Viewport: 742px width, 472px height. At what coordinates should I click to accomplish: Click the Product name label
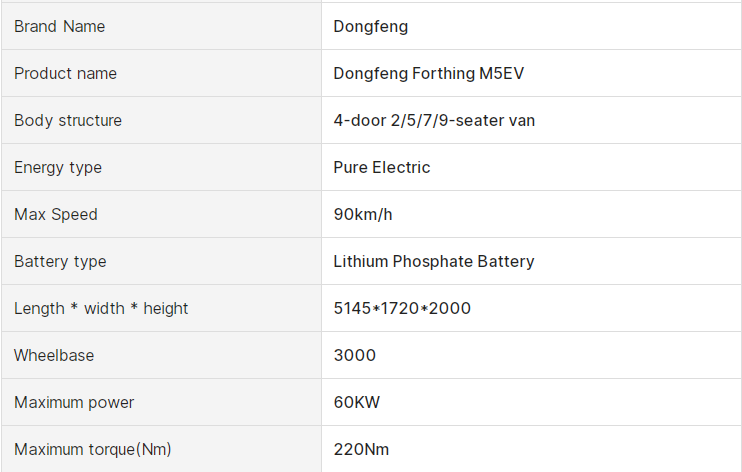click(65, 73)
